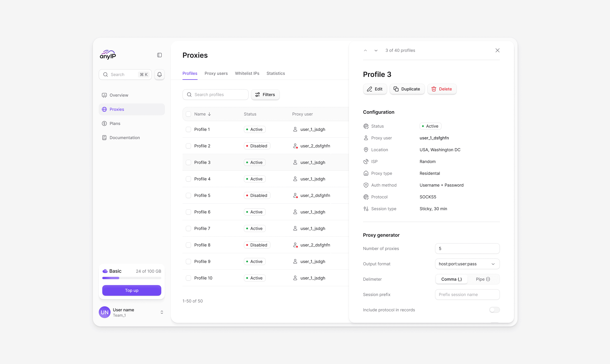The width and height of the screenshot is (610, 364).
Task: Open the Filters button
Action: [265, 95]
